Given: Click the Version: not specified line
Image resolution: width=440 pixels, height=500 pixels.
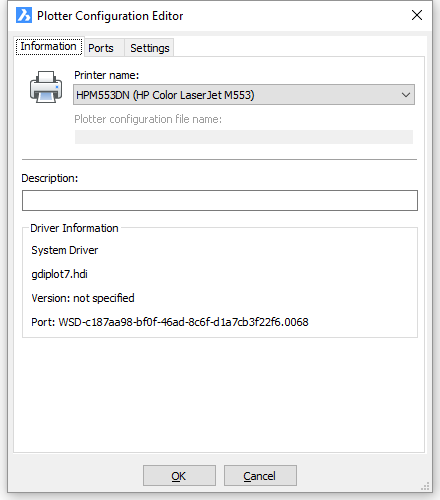Looking at the screenshot, I should pos(83,298).
